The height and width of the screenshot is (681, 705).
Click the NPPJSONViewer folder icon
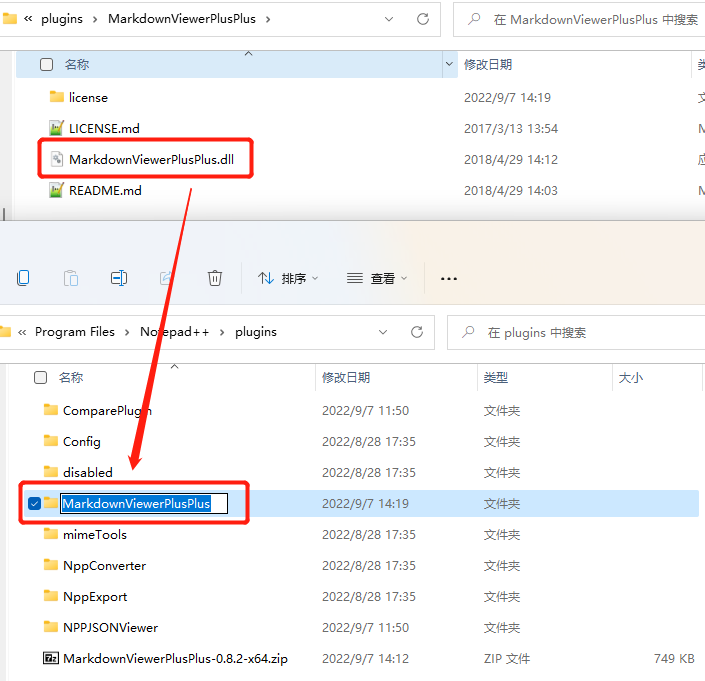[51, 627]
